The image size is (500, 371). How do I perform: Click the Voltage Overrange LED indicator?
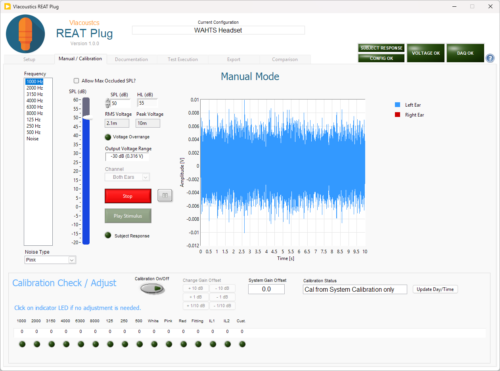[108, 137]
